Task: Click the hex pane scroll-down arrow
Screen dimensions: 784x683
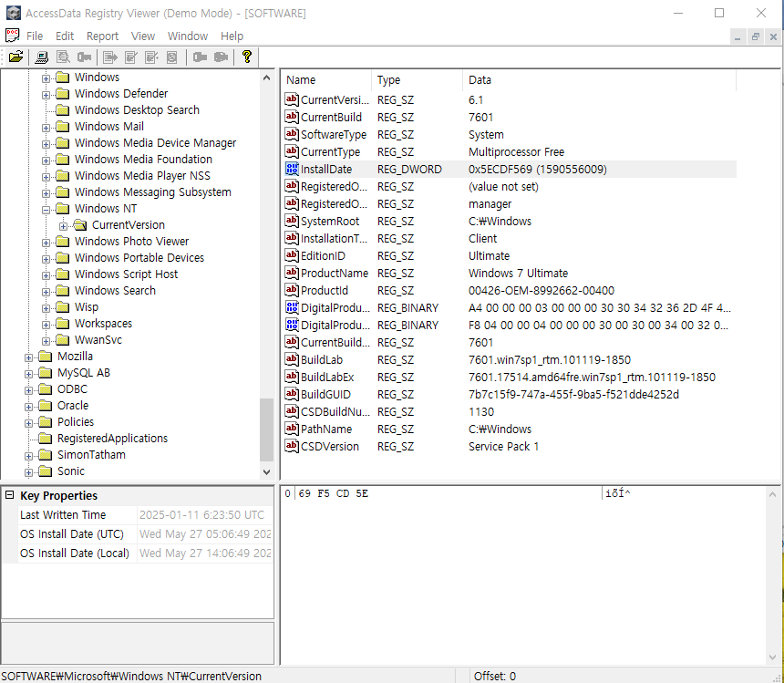Action: (772, 657)
